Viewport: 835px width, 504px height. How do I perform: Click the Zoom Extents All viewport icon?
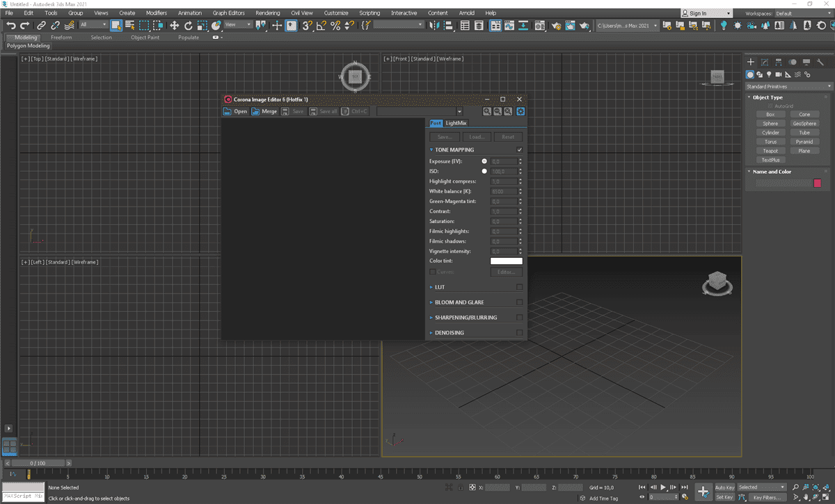tap(827, 487)
